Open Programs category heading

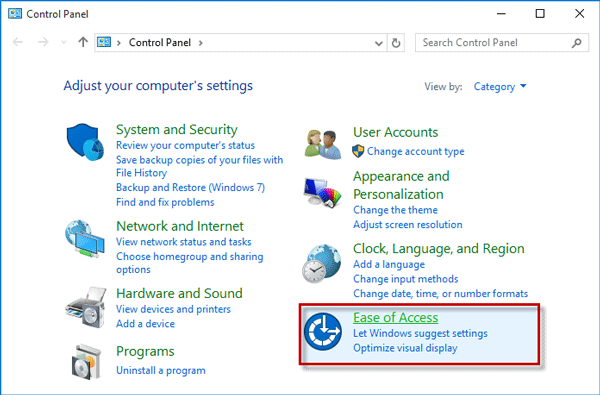pyautogui.click(x=145, y=351)
